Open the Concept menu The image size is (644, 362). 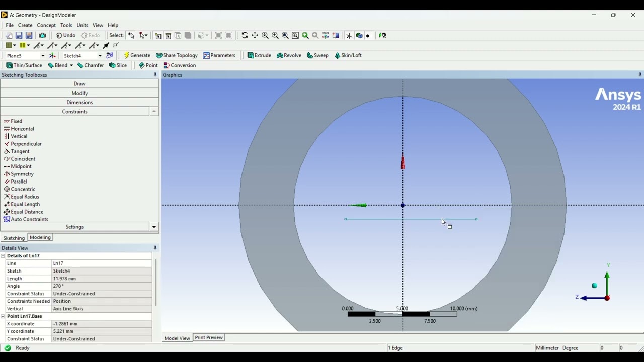pos(46,25)
